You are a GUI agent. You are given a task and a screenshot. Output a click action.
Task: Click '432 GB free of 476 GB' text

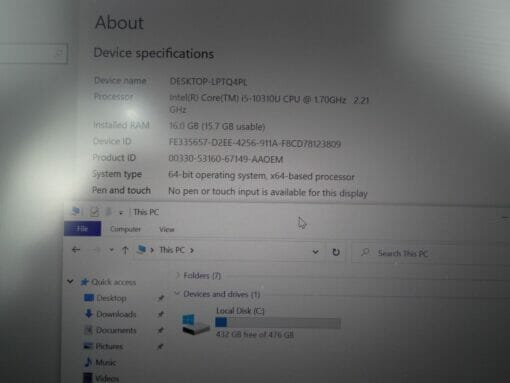[x=255, y=334]
